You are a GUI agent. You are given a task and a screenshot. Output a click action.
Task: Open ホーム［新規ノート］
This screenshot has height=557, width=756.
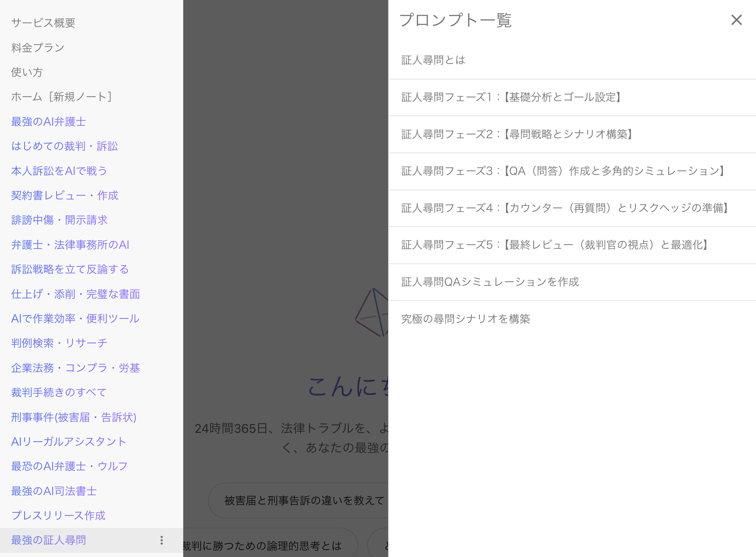(61, 97)
